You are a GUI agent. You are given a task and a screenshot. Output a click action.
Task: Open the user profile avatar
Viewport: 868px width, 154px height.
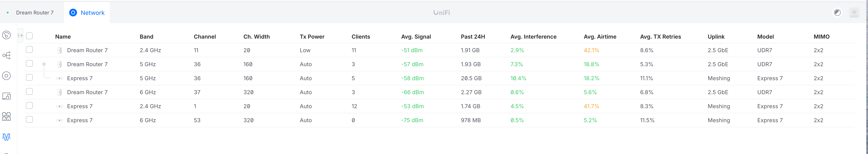coord(854,13)
